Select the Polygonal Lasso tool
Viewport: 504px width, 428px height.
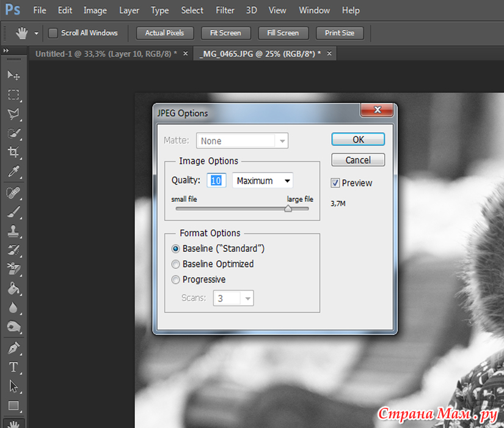(x=13, y=114)
